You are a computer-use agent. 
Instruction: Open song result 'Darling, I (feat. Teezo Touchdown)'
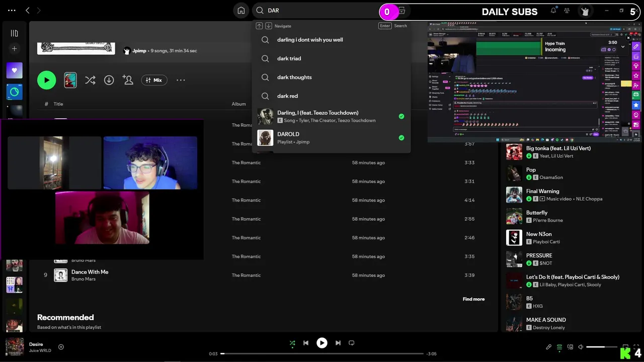click(331, 116)
